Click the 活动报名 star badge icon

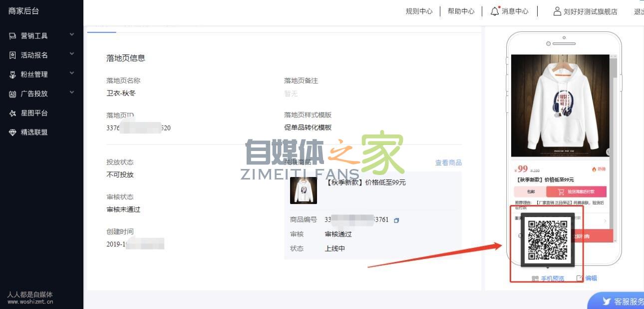(13, 55)
